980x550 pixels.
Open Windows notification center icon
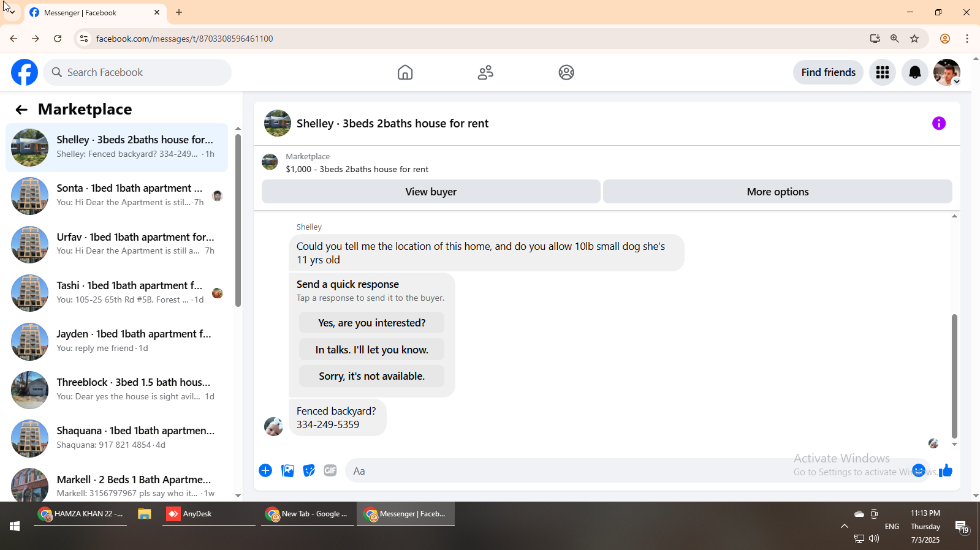pos(962,527)
